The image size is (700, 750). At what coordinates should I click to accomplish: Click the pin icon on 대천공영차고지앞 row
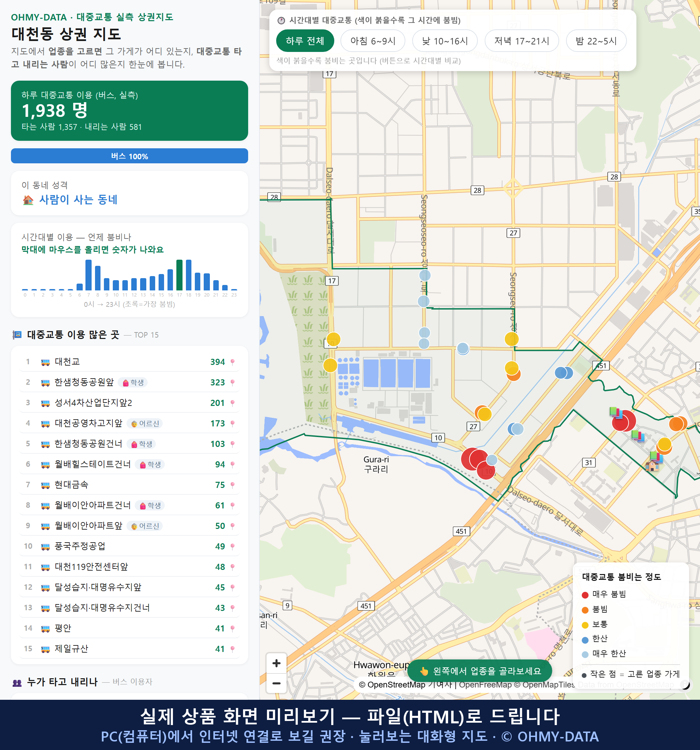coord(232,424)
